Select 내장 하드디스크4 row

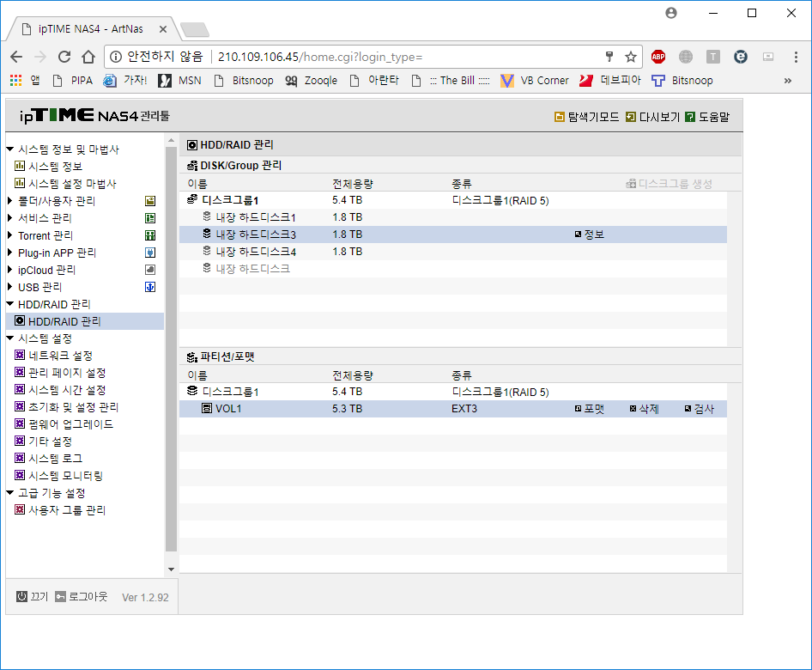click(x=453, y=252)
